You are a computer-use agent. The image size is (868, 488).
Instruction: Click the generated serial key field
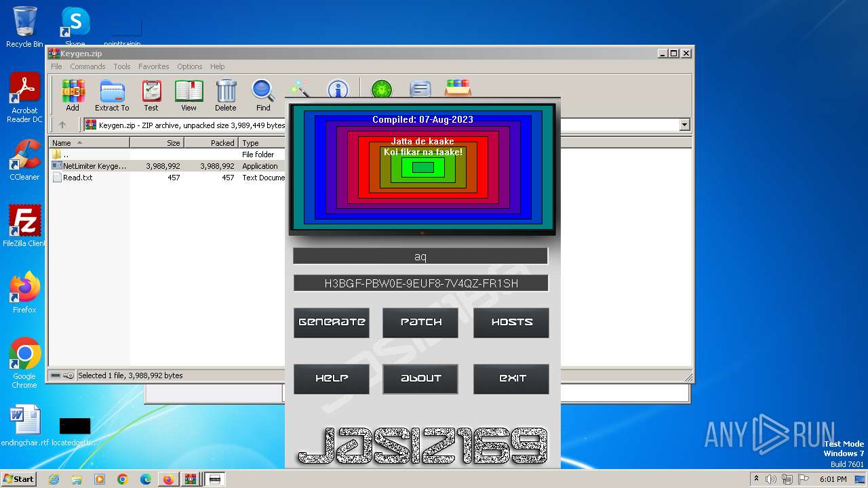click(420, 283)
